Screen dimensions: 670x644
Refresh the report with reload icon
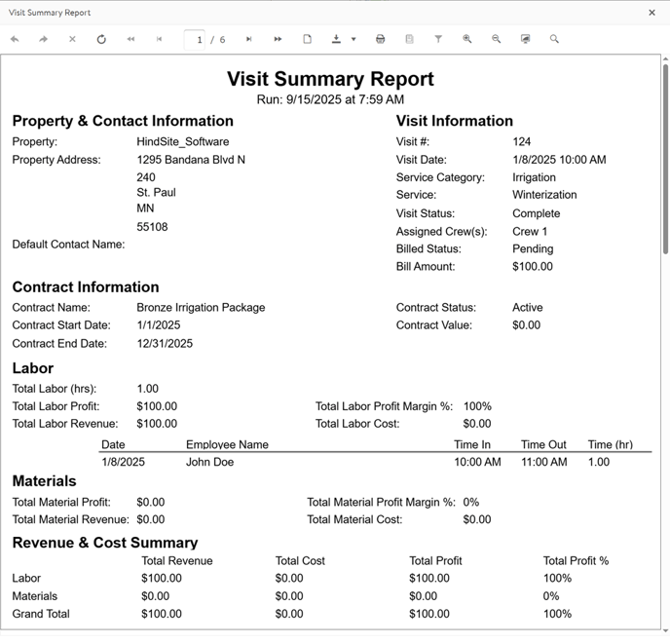[101, 40]
